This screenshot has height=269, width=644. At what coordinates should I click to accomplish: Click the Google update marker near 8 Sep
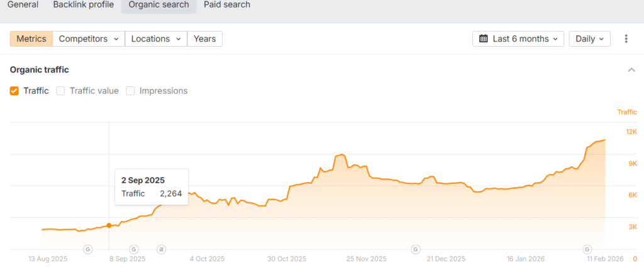click(x=133, y=249)
